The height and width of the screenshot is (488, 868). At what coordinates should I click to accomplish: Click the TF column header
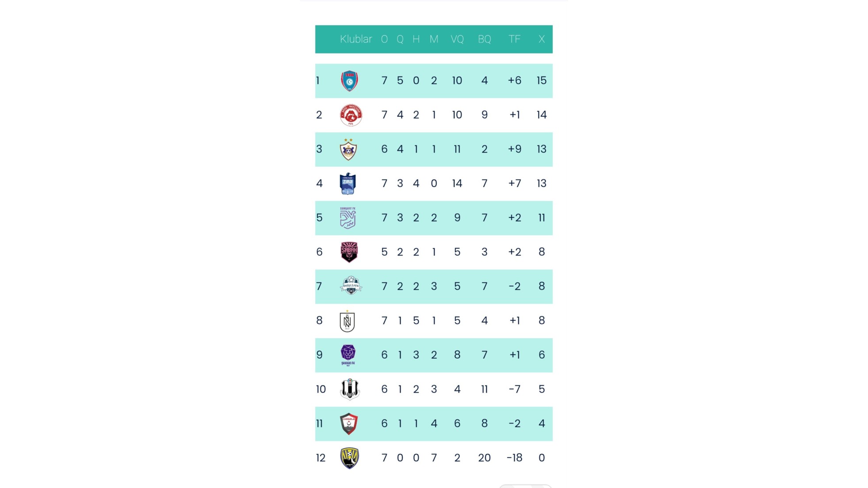[514, 39]
